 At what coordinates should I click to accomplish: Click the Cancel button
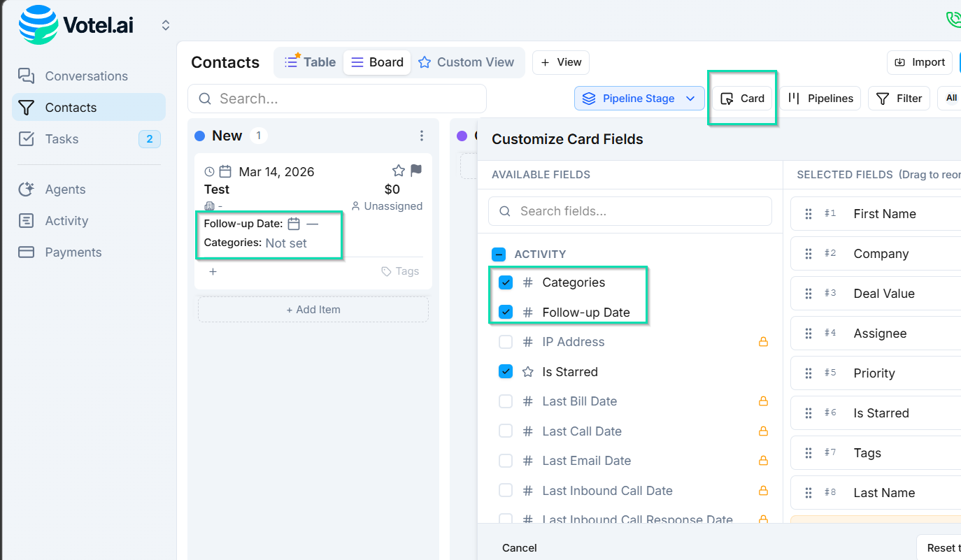click(x=520, y=548)
